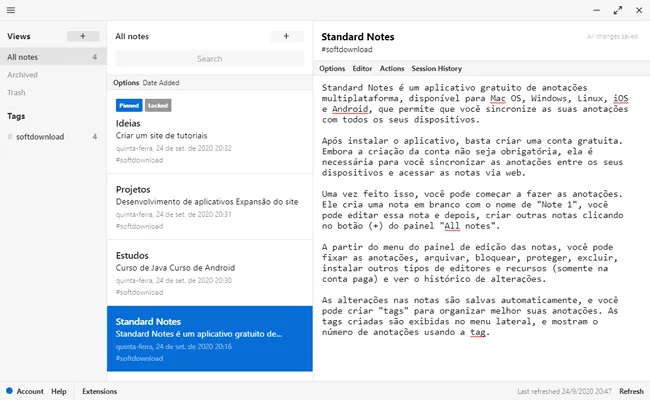Open Session History menu
The height and width of the screenshot is (400, 650).
pos(437,68)
